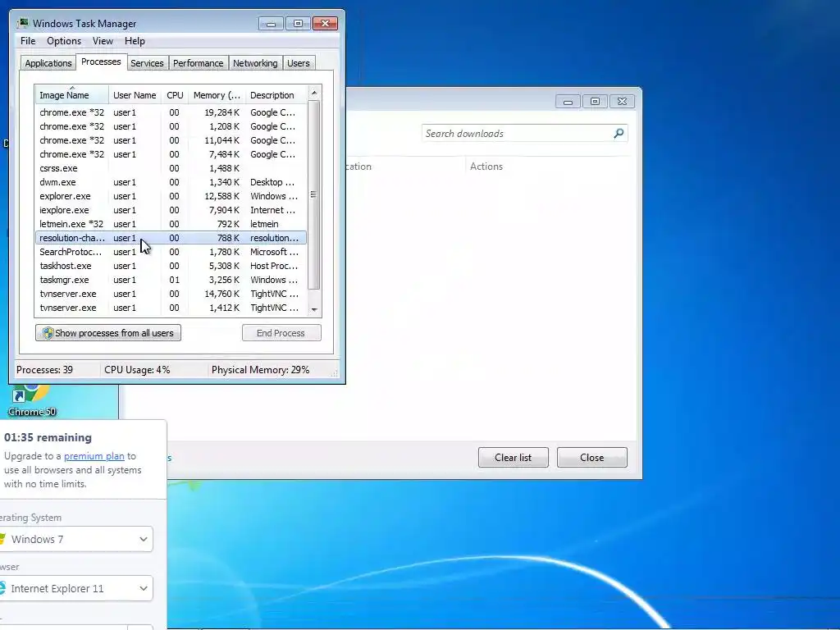This screenshot has width=840, height=630.
Task: Select the taskhost.exe process row
Action: [171, 266]
